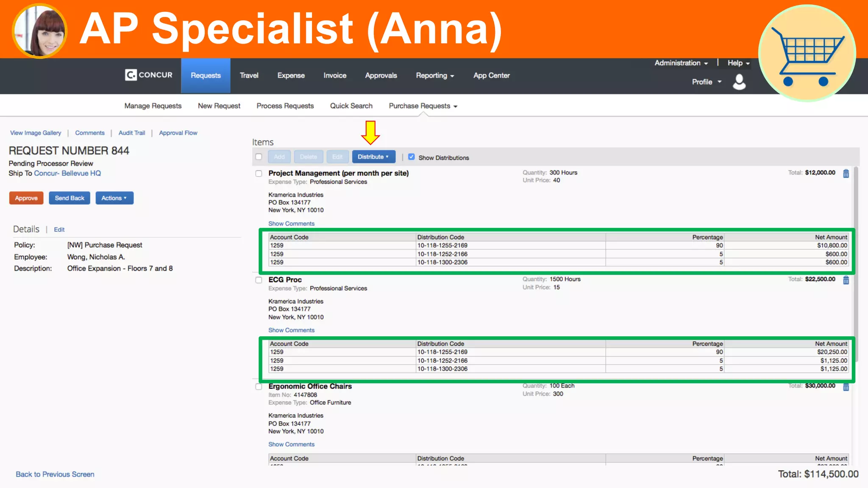Show Comments for ECG Proc item
The height and width of the screenshot is (488, 868).
(x=292, y=330)
